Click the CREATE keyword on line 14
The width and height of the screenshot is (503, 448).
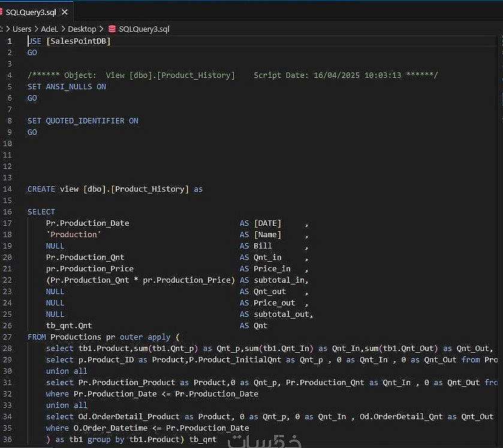point(41,189)
